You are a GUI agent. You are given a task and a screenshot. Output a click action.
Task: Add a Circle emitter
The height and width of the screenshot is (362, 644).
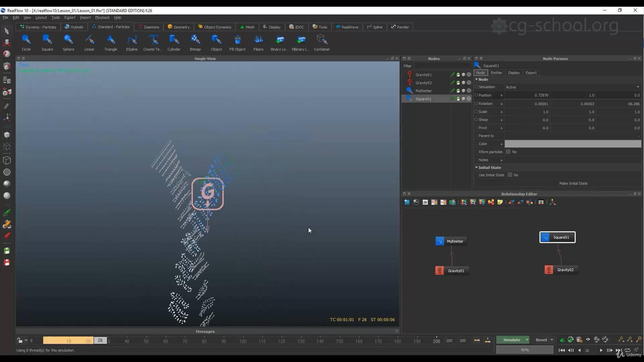(26, 43)
